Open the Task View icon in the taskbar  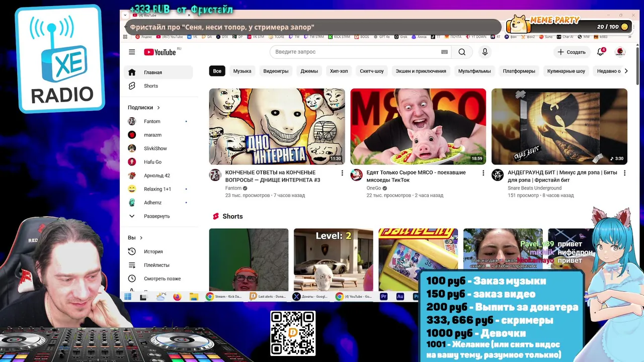click(143, 297)
